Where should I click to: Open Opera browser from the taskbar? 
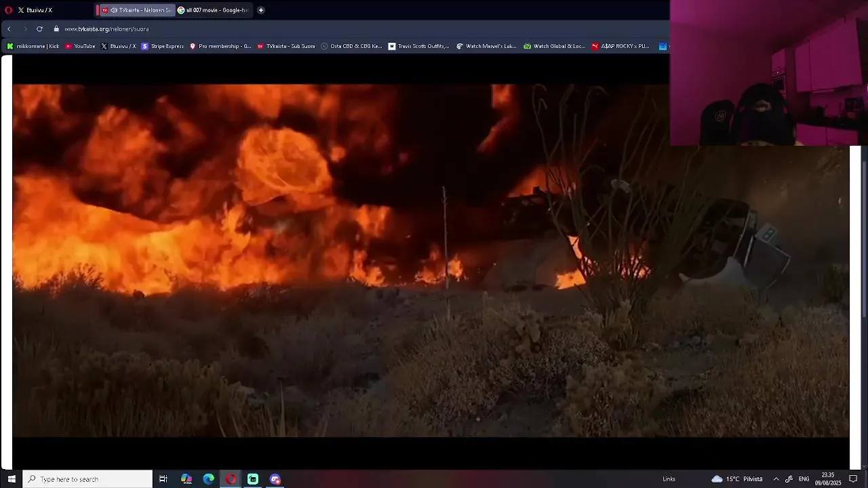[231, 479]
